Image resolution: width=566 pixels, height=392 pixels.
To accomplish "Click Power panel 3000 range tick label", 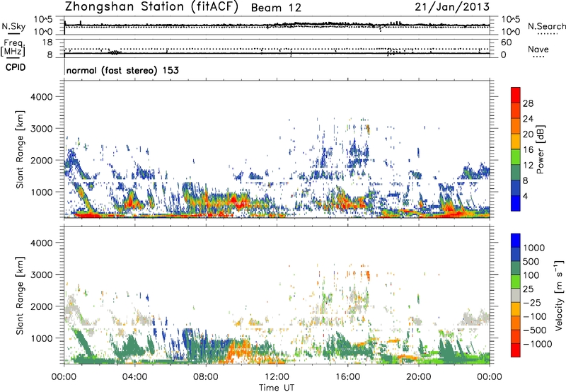I will pos(41,129).
